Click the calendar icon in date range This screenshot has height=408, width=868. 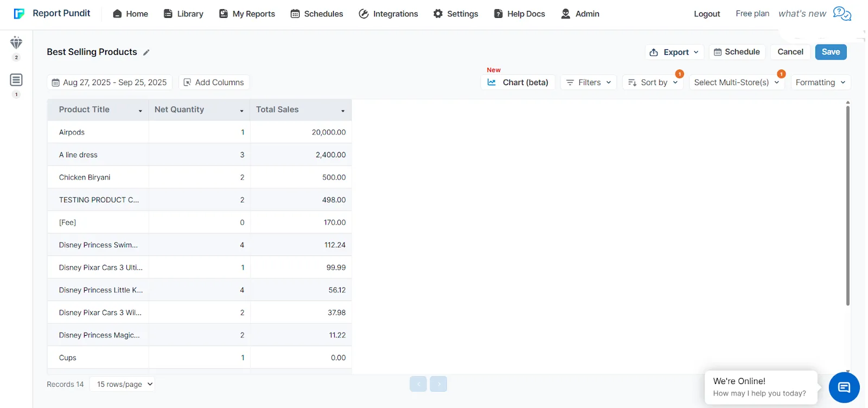pyautogui.click(x=55, y=82)
